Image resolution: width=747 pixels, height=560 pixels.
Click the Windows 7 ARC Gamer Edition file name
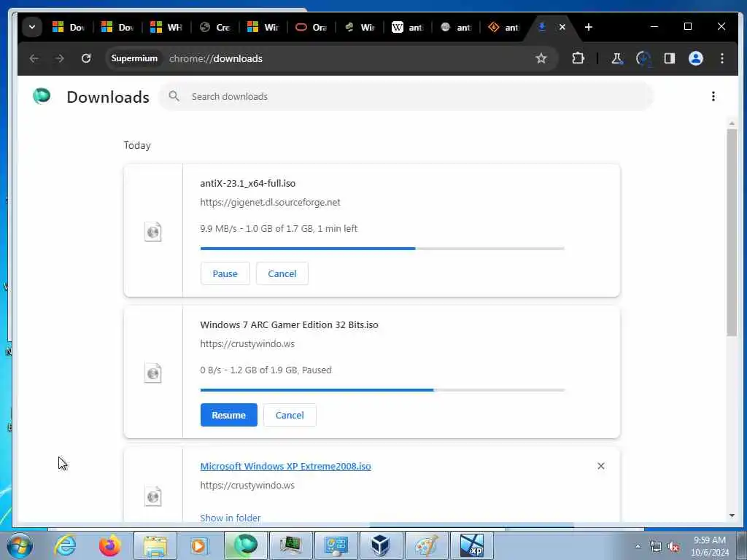289,324
